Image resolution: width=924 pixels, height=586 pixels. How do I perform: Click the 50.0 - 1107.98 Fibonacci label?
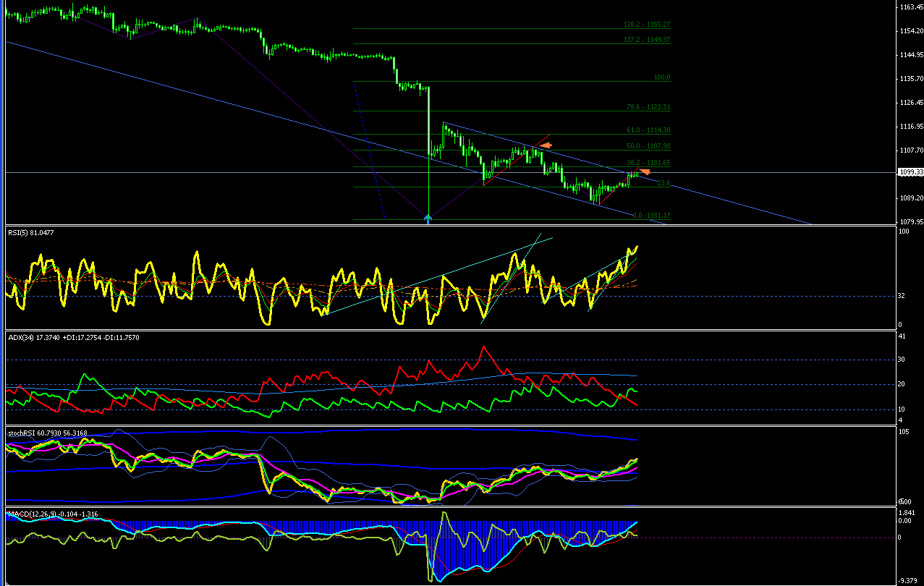coord(648,146)
